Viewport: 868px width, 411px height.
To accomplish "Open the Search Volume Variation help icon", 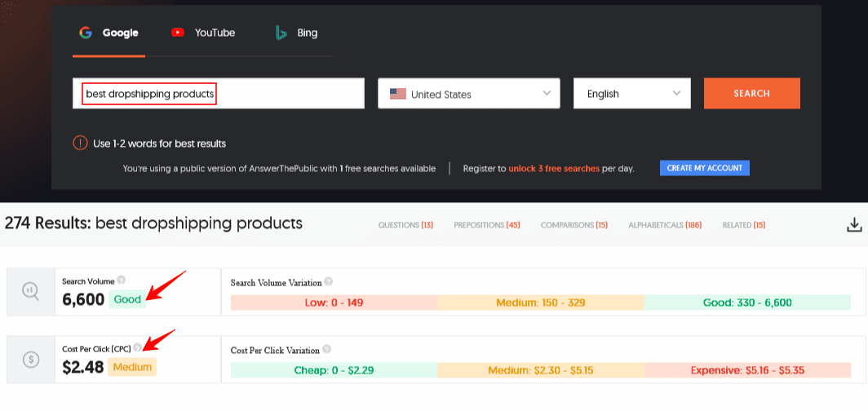I will pyautogui.click(x=328, y=281).
